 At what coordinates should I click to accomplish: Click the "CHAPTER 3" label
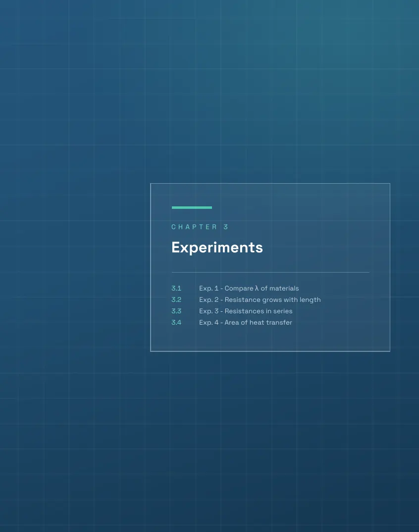point(200,227)
